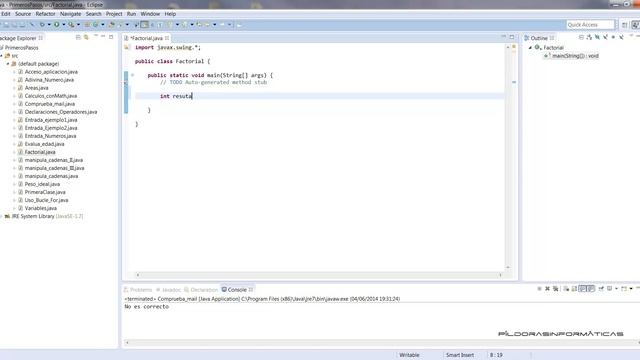The width and height of the screenshot is (640, 360).
Task: Collapse the src folder
Action: (x=2, y=56)
